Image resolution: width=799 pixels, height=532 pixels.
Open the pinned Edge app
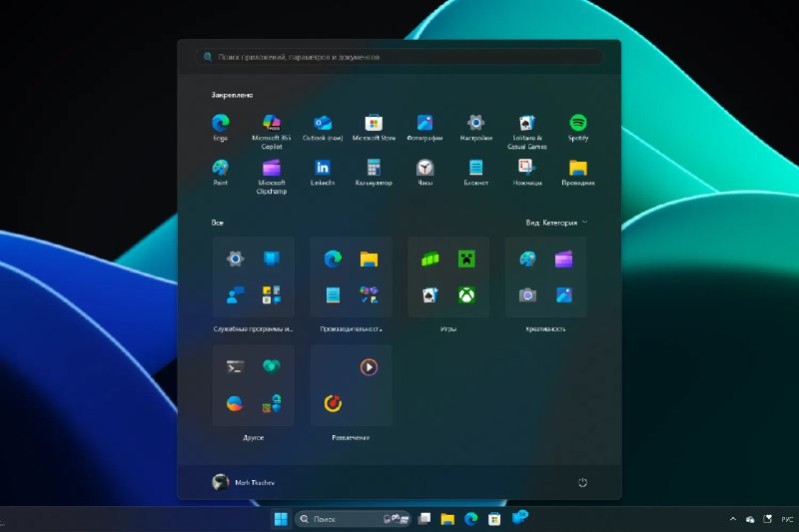tap(220, 128)
